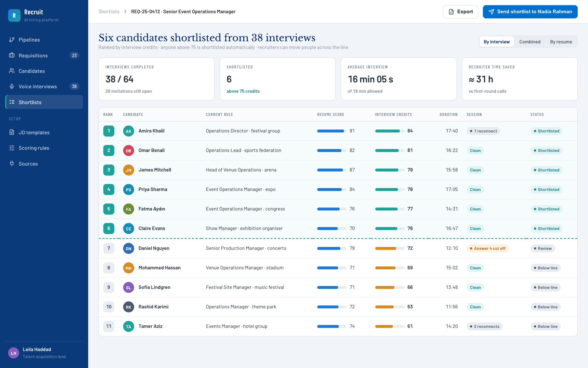
Task: Click the Status column header
Action: pyautogui.click(x=537, y=114)
